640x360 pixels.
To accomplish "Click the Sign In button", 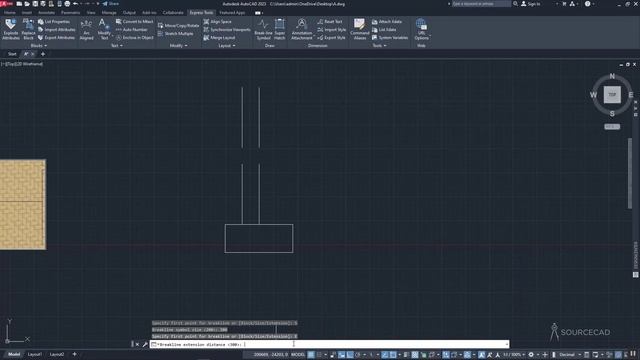I will coord(531,4).
